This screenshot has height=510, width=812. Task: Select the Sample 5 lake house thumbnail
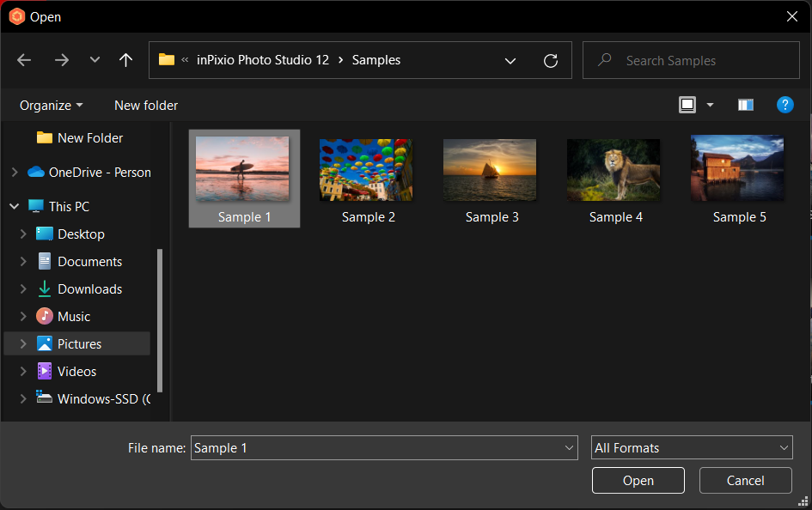coord(737,168)
